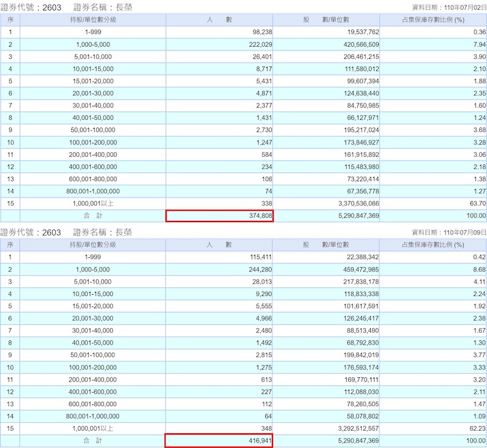Image resolution: width=487 pixels, height=448 pixels.
Task: Select the share count 19,537,762
Action: (363, 32)
